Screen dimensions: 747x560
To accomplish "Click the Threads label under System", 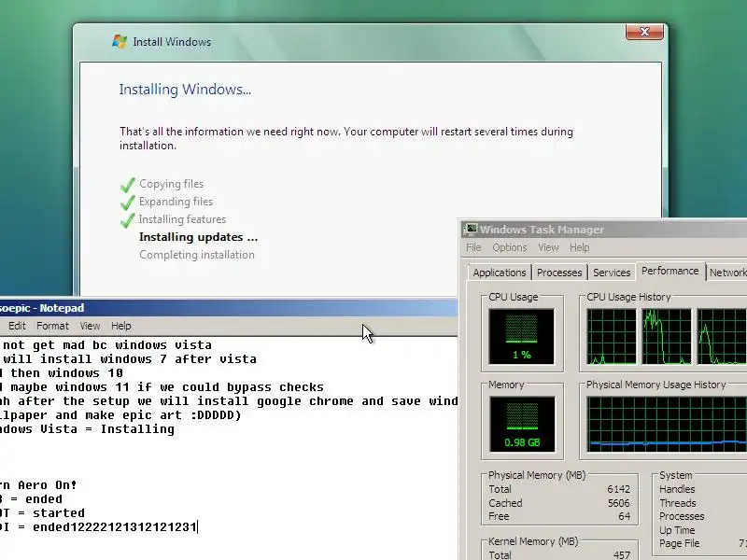I will pyautogui.click(x=678, y=503).
